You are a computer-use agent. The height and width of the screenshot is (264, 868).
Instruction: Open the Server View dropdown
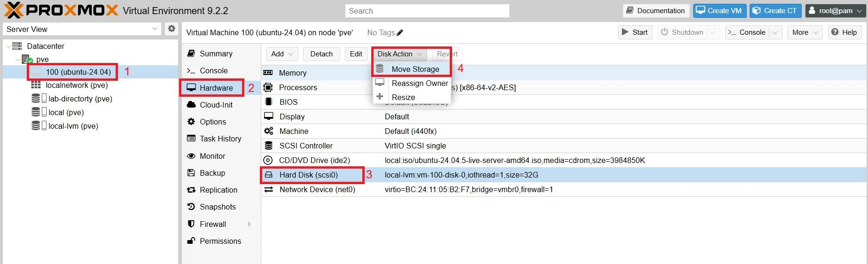click(155, 29)
